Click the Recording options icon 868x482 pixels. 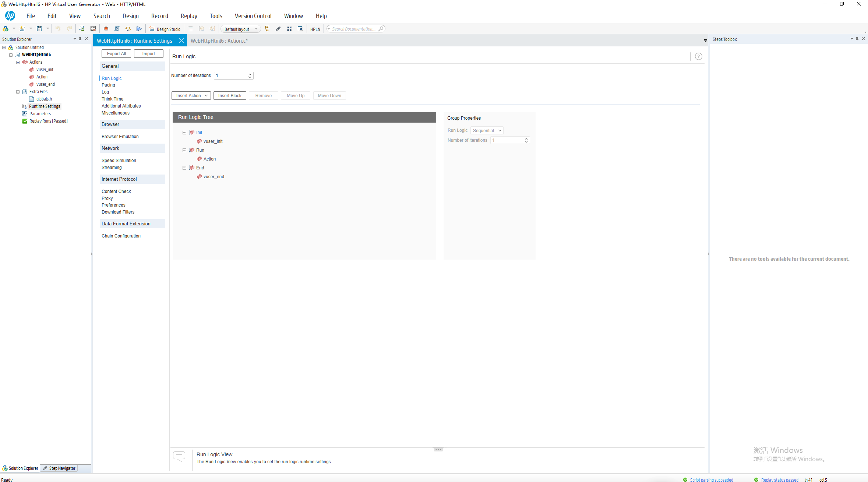point(93,29)
